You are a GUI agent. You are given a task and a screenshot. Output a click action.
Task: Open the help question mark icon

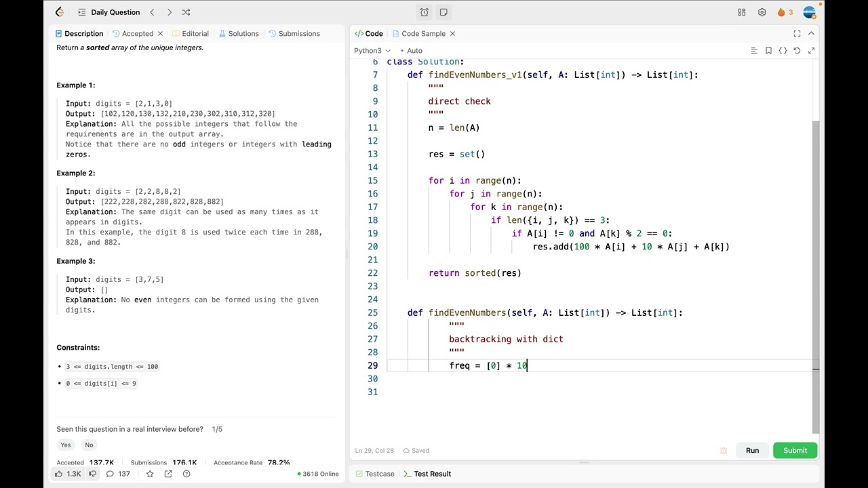click(x=186, y=474)
